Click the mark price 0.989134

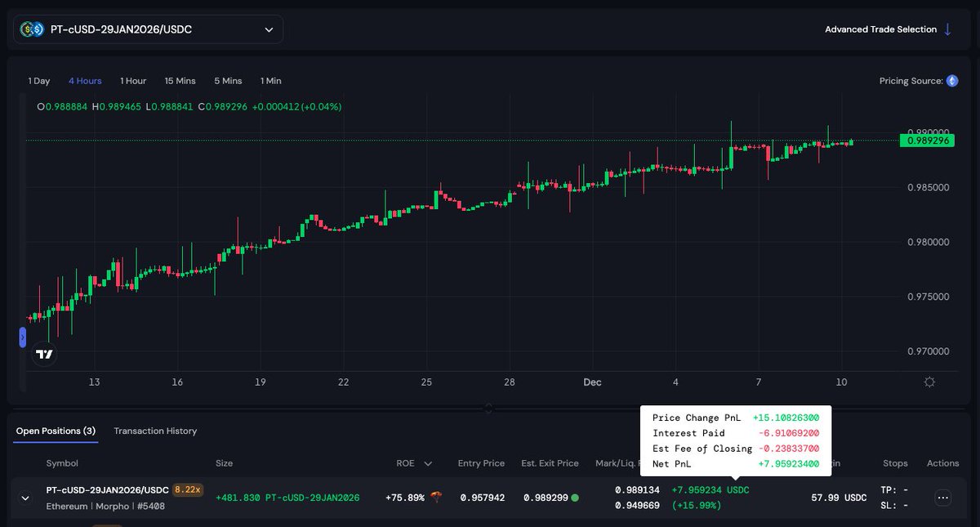[637, 490]
